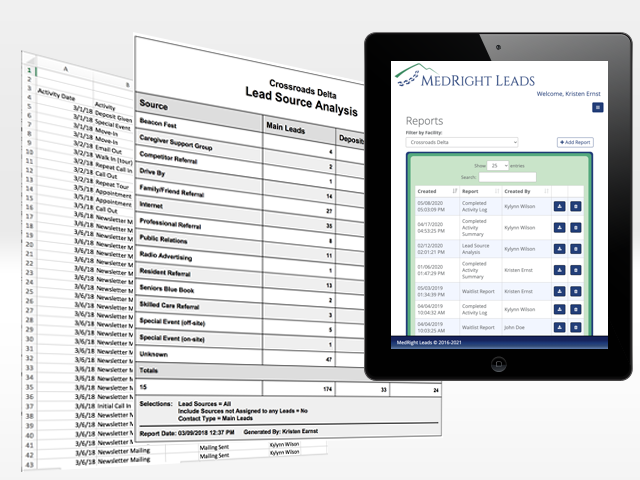Download the 05/03/2019 Waitlist Report
The width and height of the screenshot is (640, 480).
559,291
